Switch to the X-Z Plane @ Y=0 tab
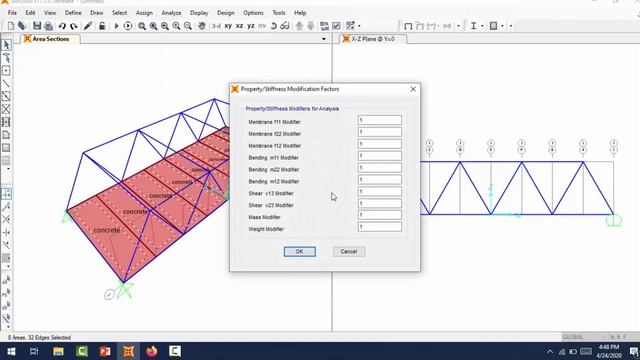Image resolution: width=640 pixels, height=360 pixels. coord(373,39)
